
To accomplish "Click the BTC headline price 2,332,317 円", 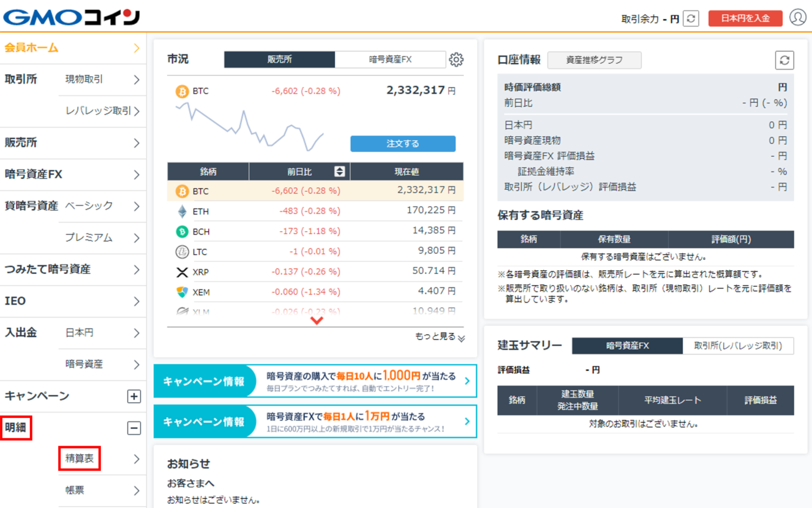I will (421, 91).
